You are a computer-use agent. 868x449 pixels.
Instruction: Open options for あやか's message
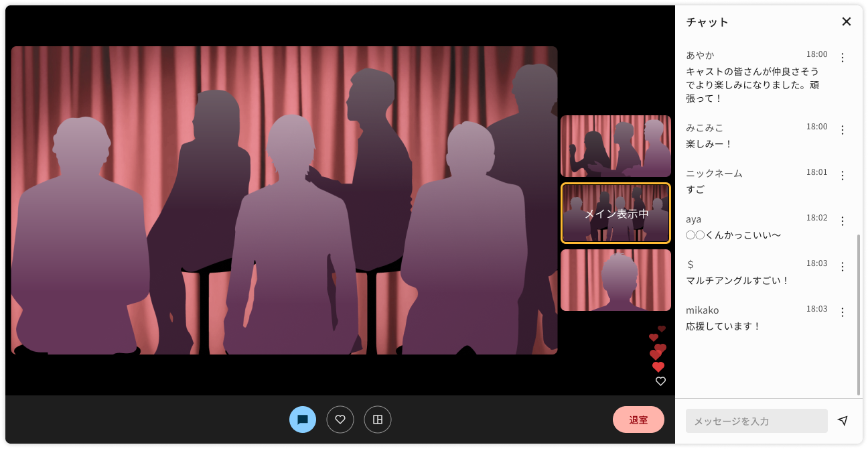coord(842,58)
